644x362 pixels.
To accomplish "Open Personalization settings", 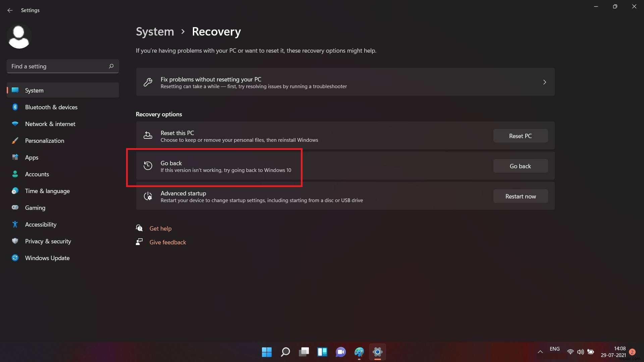I will point(44,140).
